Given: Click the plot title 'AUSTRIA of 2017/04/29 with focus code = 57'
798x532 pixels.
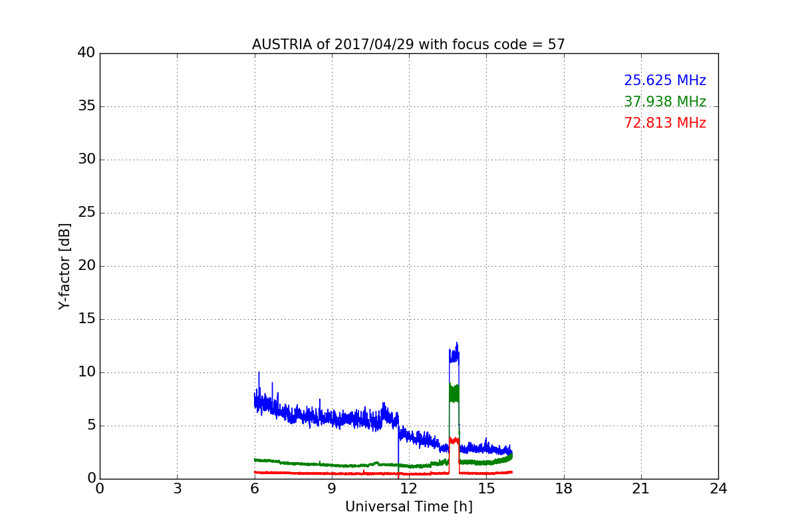Looking at the screenshot, I should pos(408,45).
